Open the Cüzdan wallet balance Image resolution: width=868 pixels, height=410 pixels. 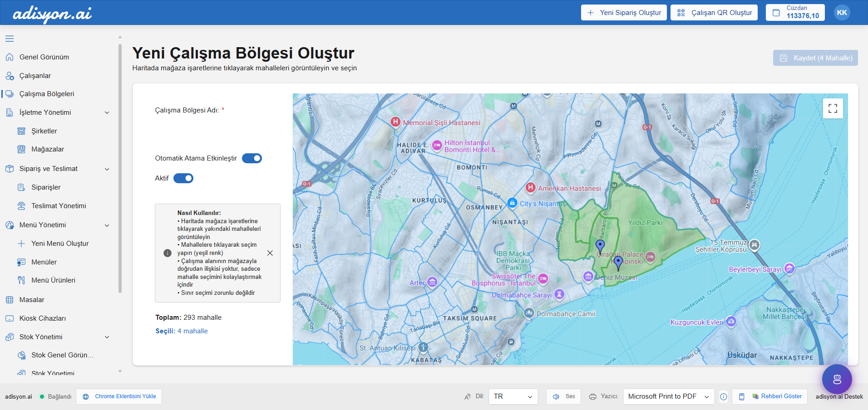pos(795,13)
